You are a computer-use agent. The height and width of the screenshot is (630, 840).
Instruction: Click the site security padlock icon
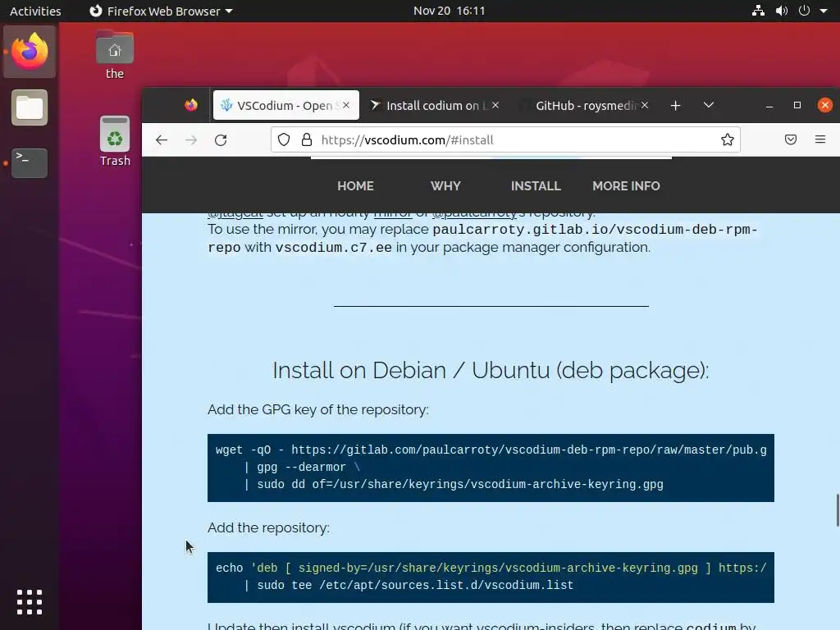click(x=307, y=139)
